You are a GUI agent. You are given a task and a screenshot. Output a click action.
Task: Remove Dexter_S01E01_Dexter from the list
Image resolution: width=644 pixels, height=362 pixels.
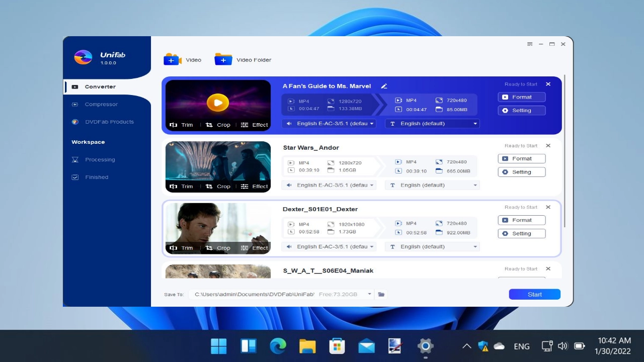coord(548,207)
